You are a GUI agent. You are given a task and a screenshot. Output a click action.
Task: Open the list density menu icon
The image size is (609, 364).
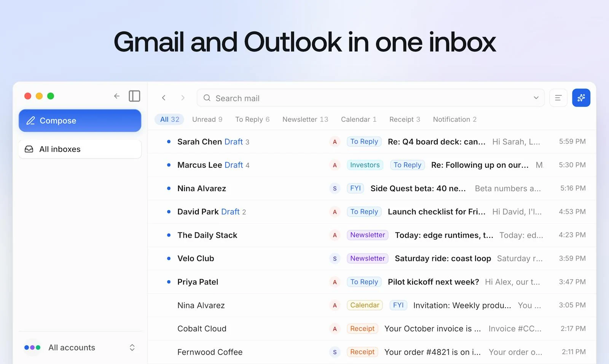coord(558,98)
